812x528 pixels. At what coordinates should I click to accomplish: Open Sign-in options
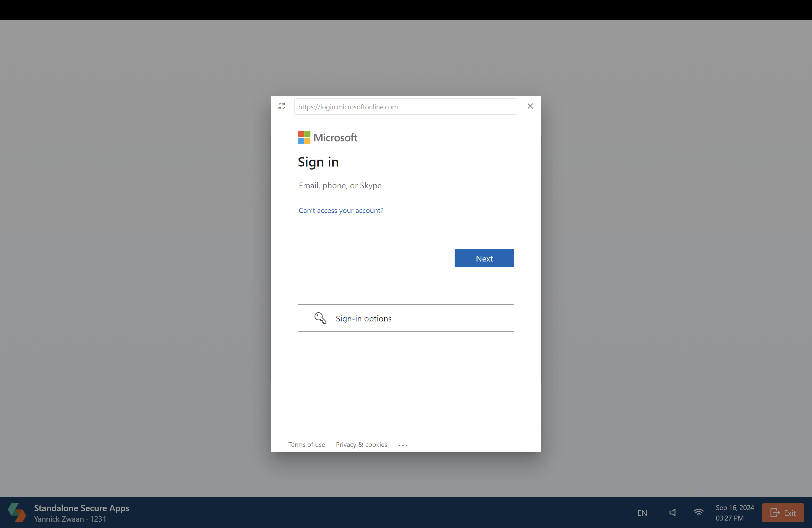pyautogui.click(x=406, y=318)
